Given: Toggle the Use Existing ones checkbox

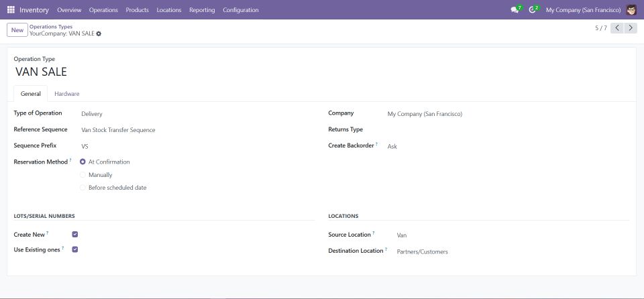Looking at the screenshot, I should pos(75,249).
